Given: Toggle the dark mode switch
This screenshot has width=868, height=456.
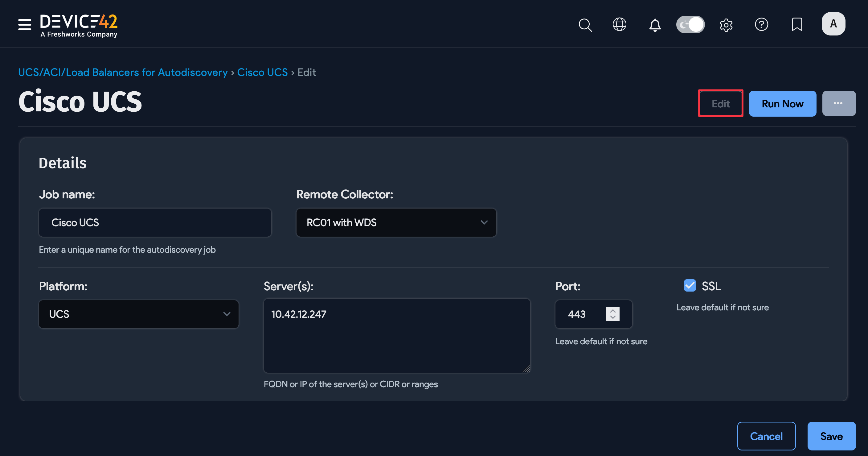Looking at the screenshot, I should [x=690, y=24].
